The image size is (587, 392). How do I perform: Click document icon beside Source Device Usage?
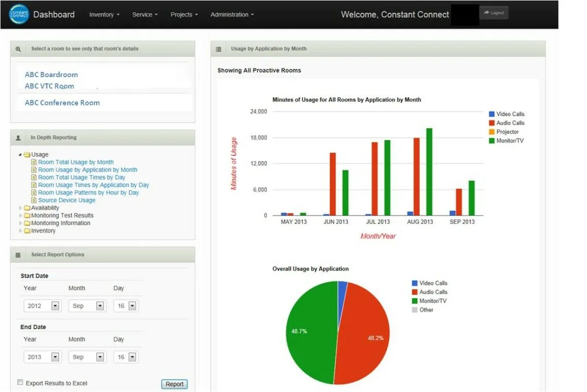(x=33, y=200)
